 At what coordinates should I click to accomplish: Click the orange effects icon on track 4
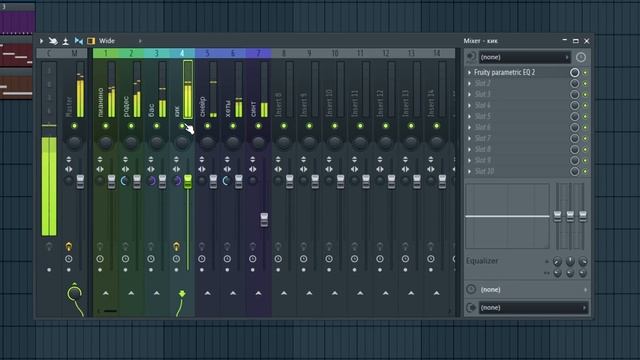pyautogui.click(x=176, y=246)
